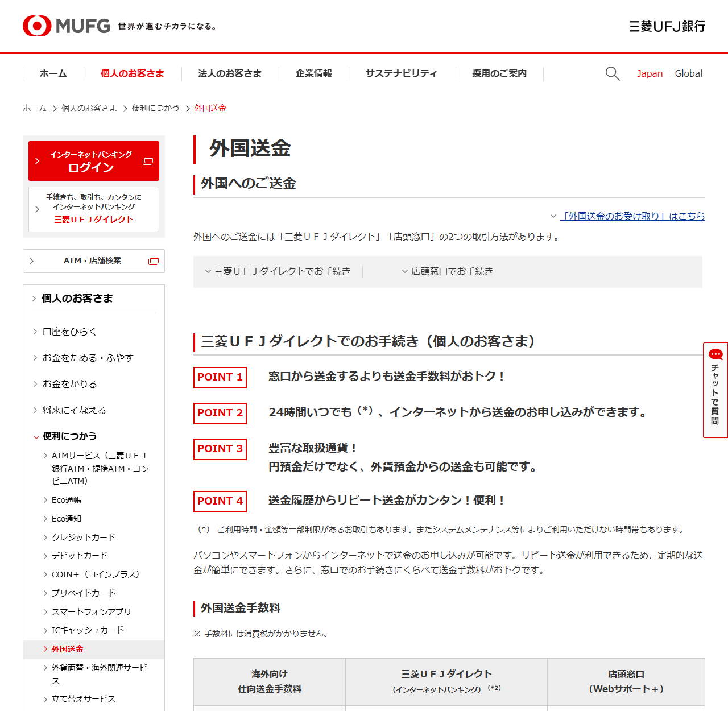This screenshot has width=728, height=711.
Task: Open サステナビリティ navigation item
Action: [402, 73]
